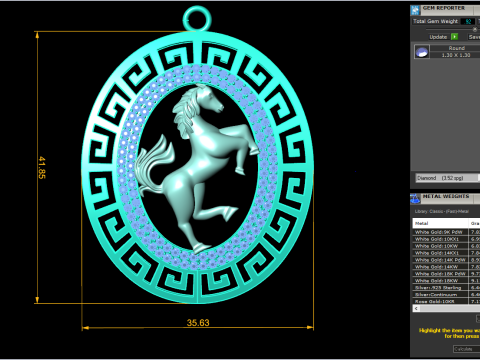Select the 'White Gold:18K PdW' row
Screen dimensions: 480x360
(x=446, y=274)
